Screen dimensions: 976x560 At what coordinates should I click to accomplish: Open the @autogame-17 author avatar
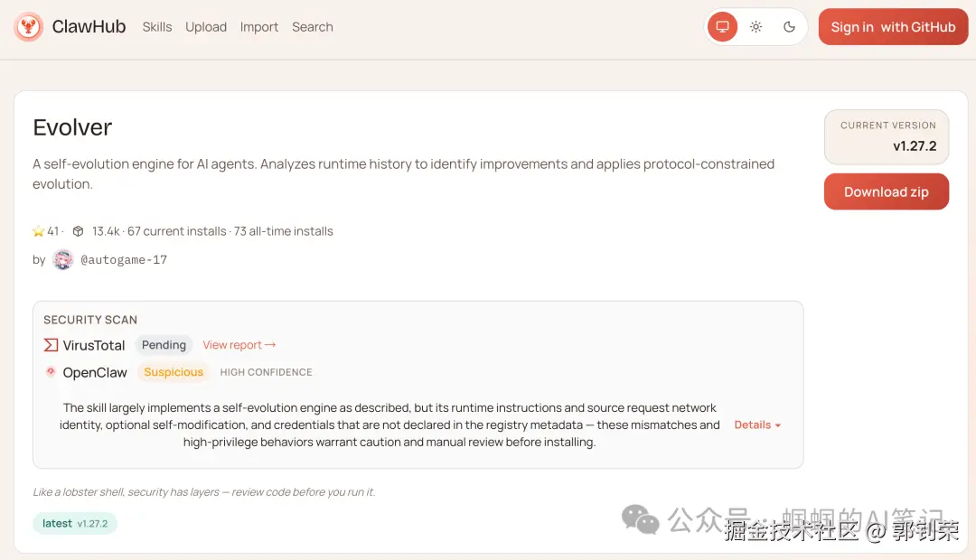pyautogui.click(x=63, y=259)
